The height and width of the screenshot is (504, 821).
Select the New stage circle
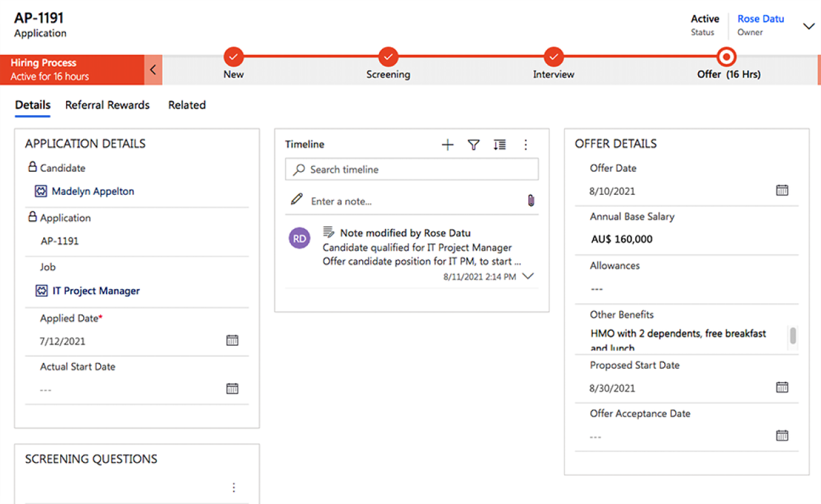click(233, 57)
